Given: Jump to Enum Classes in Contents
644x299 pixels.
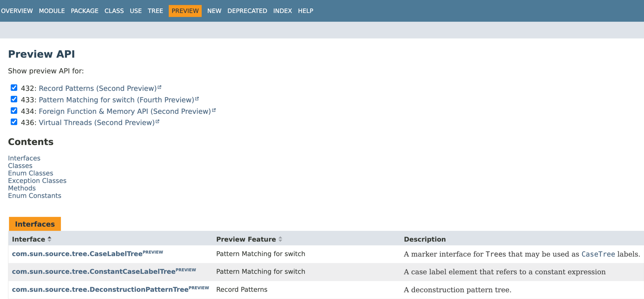Looking at the screenshot, I should coord(30,173).
